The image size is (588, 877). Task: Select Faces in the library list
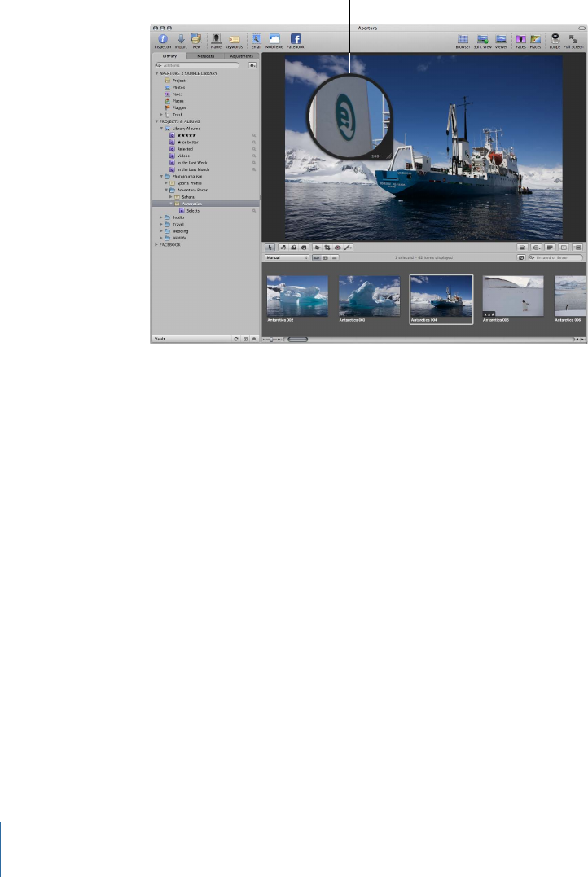(x=178, y=94)
